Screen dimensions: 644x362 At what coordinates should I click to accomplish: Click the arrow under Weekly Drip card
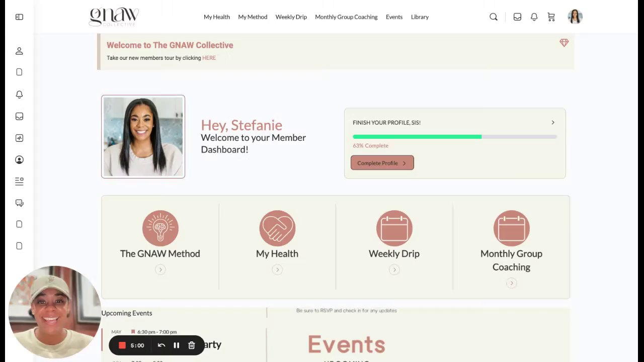(x=394, y=270)
